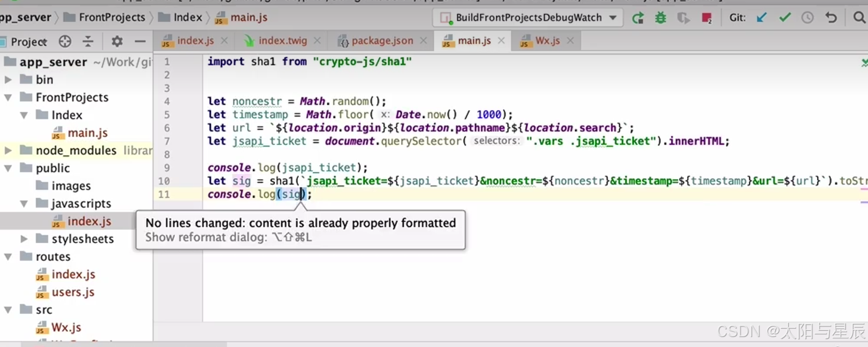Image resolution: width=868 pixels, height=347 pixels.
Task: Collapse the routes folder
Action: pos(8,257)
